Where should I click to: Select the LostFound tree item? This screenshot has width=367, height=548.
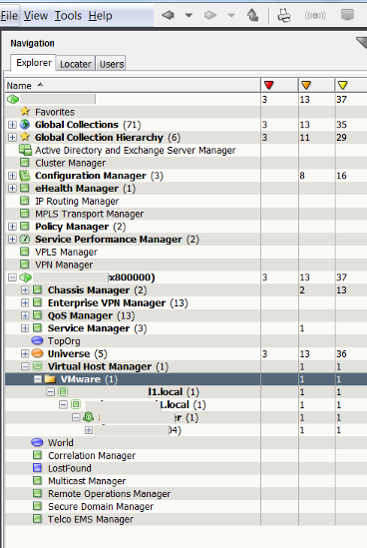(x=70, y=468)
